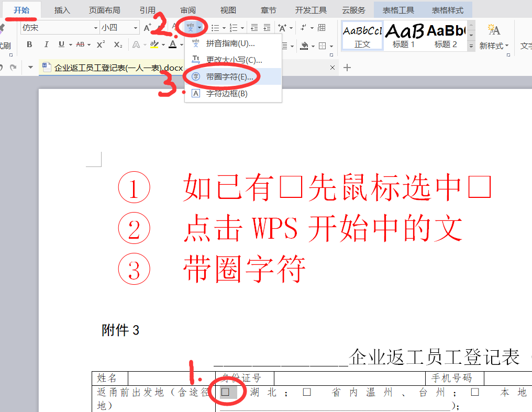Open the 表格样式 tab
Screen dimensions: 532x412
(448, 10)
